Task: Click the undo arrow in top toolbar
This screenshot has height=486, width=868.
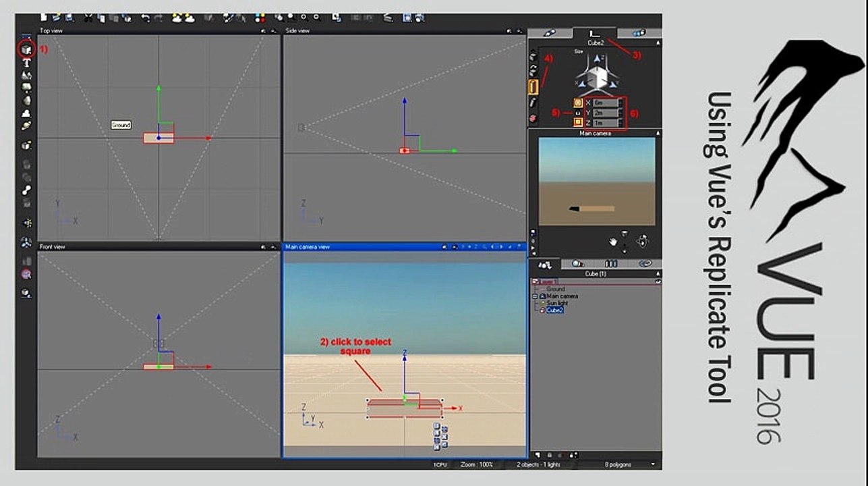Action: pyautogui.click(x=146, y=18)
